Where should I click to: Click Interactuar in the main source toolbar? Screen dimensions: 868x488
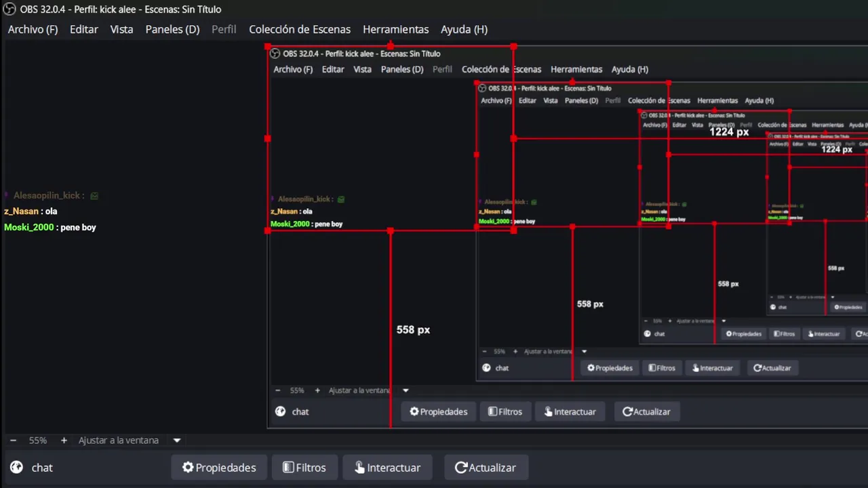(x=387, y=468)
